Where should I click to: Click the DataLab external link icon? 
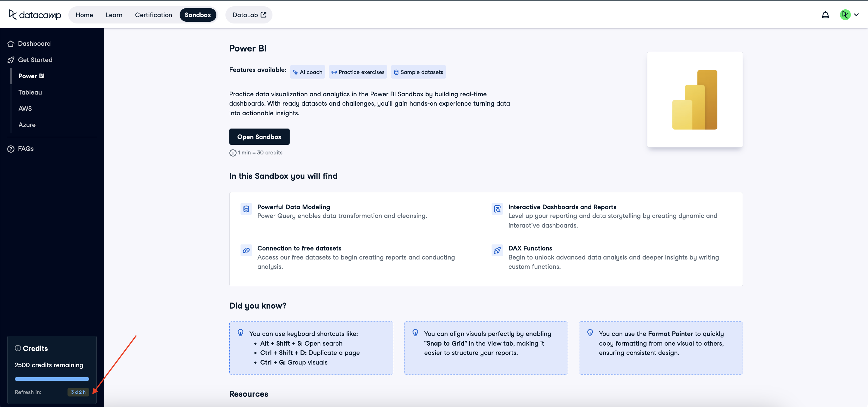click(263, 15)
